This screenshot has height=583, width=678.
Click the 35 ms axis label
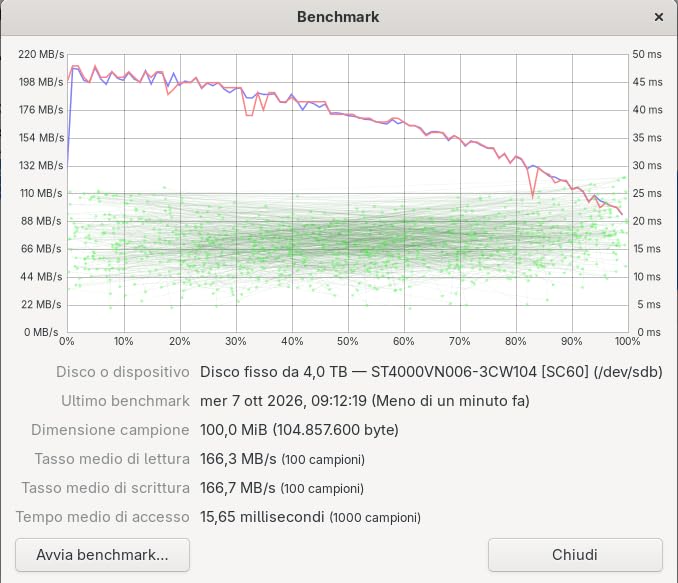[x=647, y=138]
